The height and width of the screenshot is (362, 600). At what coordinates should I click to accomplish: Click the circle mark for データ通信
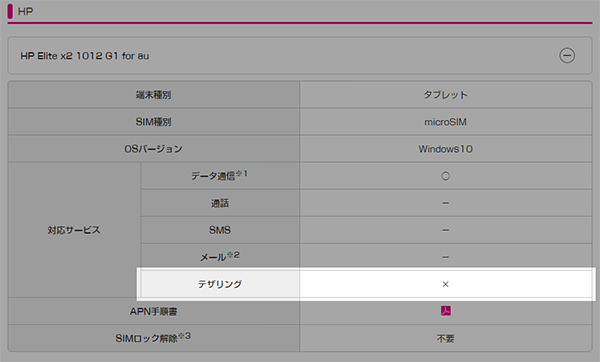[x=445, y=176]
